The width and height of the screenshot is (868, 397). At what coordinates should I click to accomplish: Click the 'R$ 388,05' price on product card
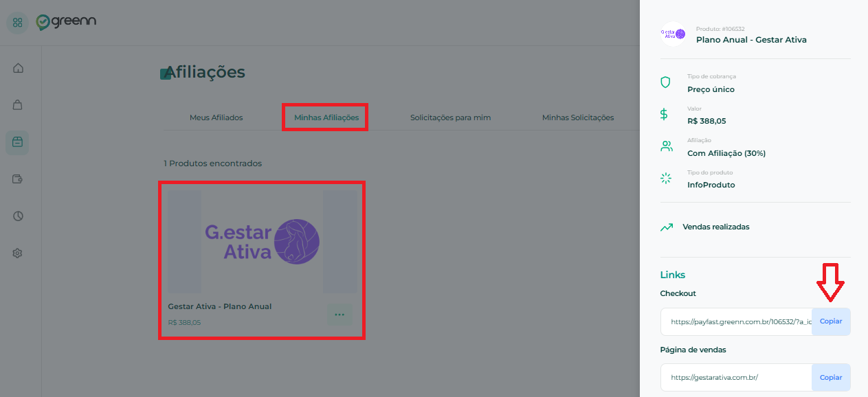[x=184, y=322]
